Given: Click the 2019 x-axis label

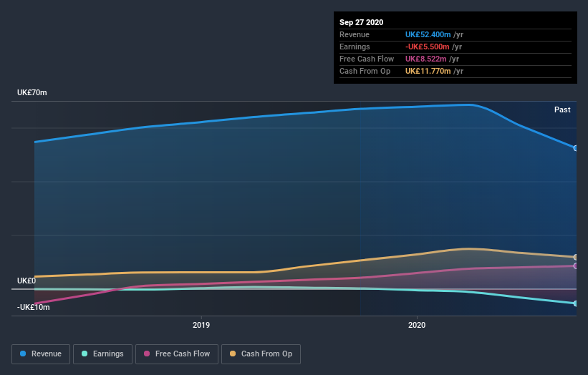Looking at the screenshot, I should [x=201, y=325].
